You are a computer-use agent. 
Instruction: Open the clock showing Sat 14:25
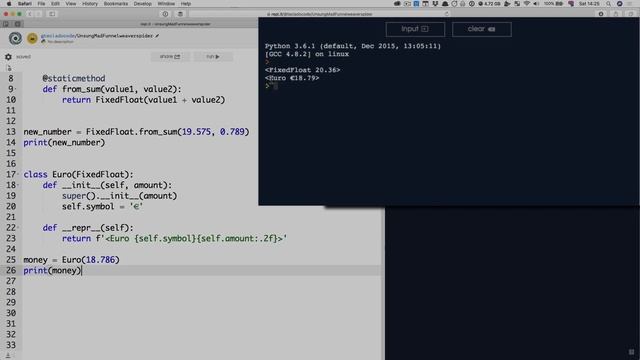(x=589, y=4)
